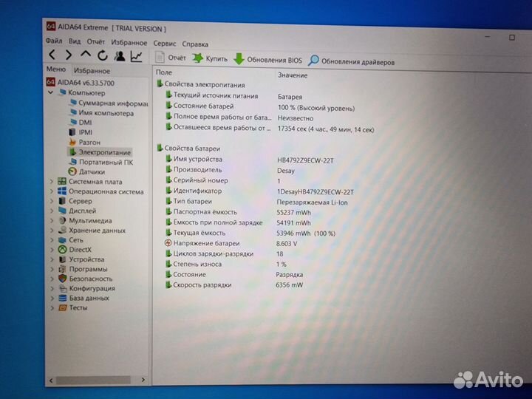532x399 pixels.
Task: Open the user icon in the toolbar
Action: [x=120, y=57]
